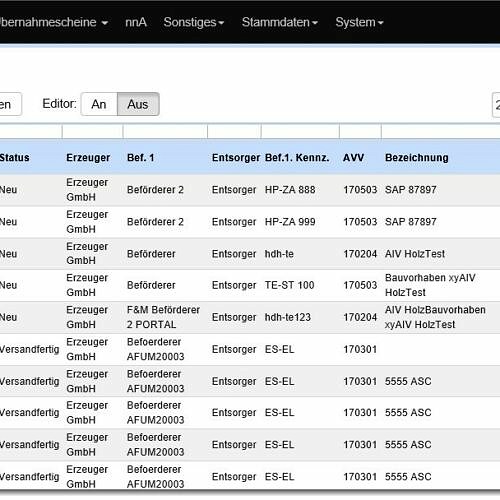Select the HP-ZA 999 license plate cell
Image resolution: width=500 pixels, height=500 pixels.
(290, 222)
